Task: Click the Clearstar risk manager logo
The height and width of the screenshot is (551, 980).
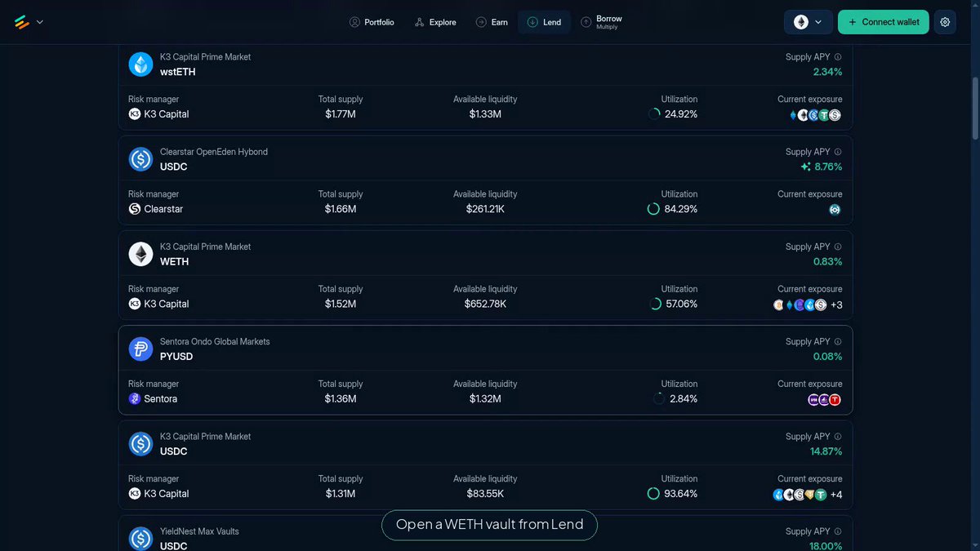Action: click(135, 209)
